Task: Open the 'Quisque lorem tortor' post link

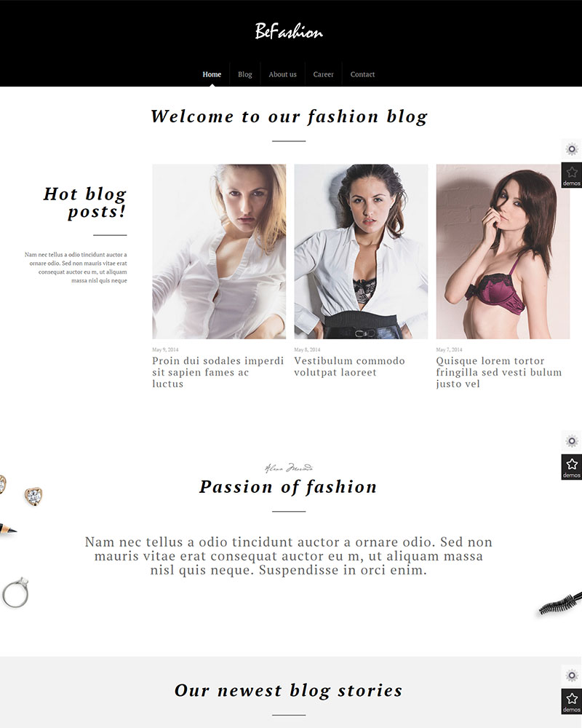Action: (499, 372)
